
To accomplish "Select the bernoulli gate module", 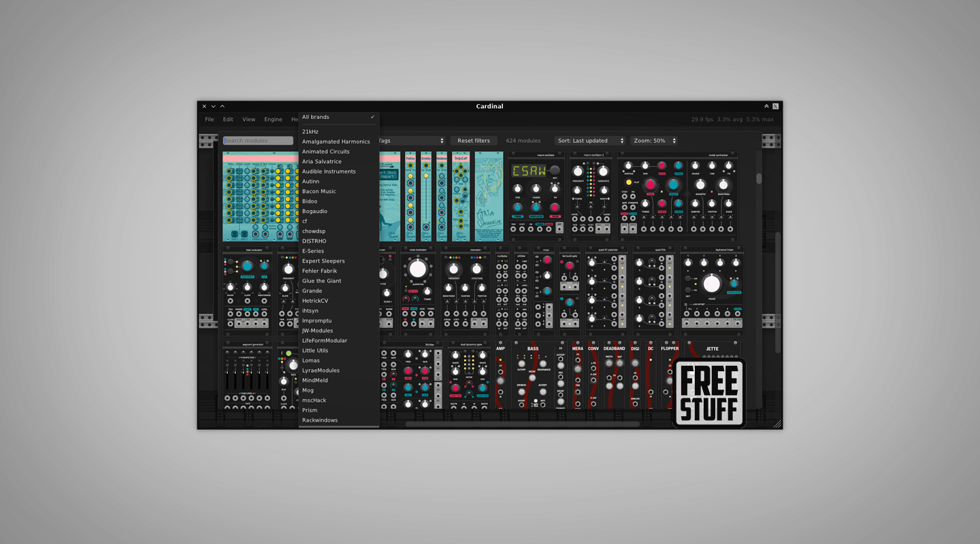I will point(569,291).
